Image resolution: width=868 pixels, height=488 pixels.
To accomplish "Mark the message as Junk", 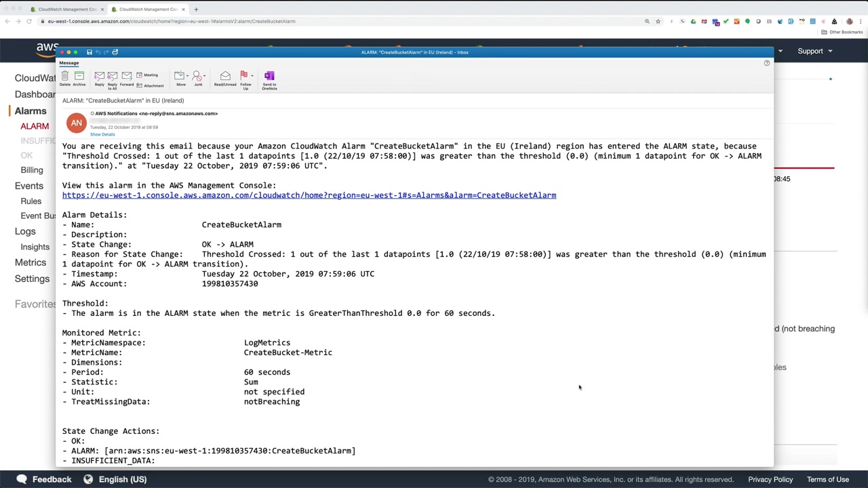I will (198, 78).
